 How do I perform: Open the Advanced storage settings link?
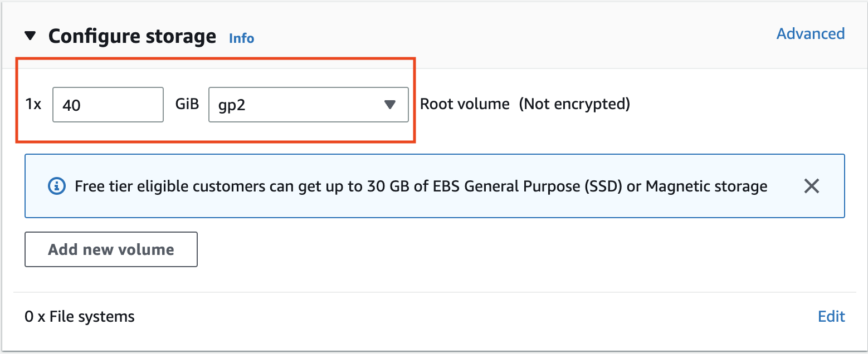810,34
